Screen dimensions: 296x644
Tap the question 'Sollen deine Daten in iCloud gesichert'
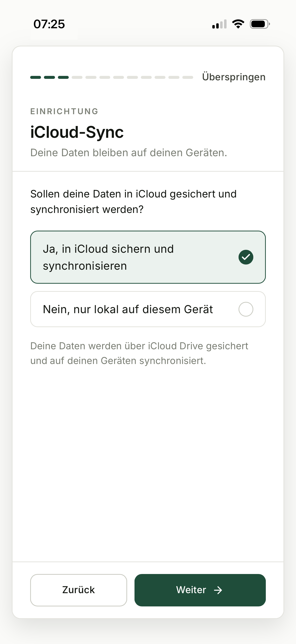point(133,201)
